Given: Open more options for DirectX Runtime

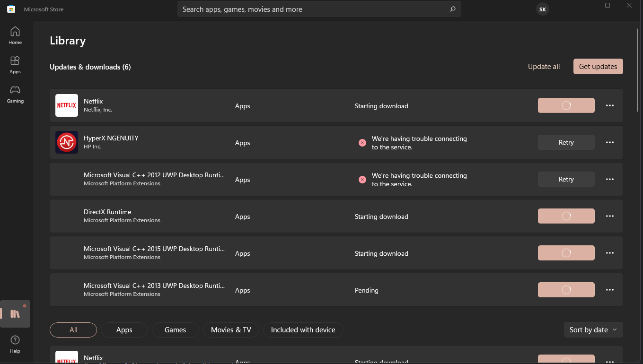Looking at the screenshot, I should tap(610, 216).
